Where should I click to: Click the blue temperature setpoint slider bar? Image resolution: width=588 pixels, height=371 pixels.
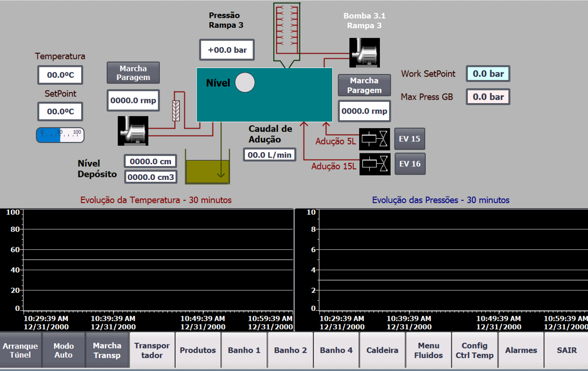pos(60,135)
